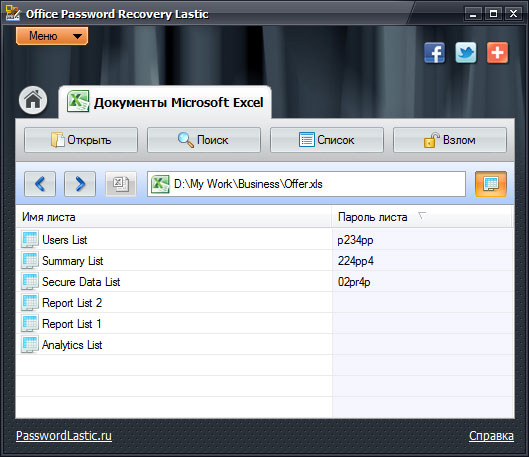Close the Office Password Recovery window
Image resolution: width=529 pixels, height=457 pixels.
point(513,14)
